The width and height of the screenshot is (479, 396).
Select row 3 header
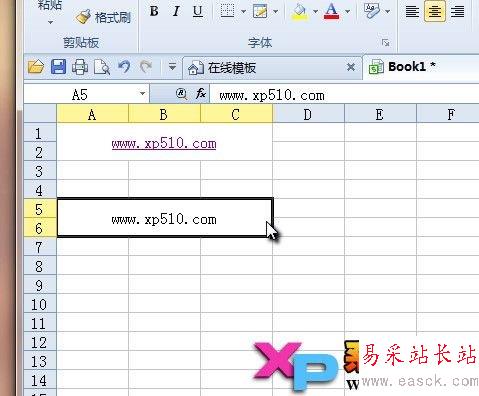[40, 171]
